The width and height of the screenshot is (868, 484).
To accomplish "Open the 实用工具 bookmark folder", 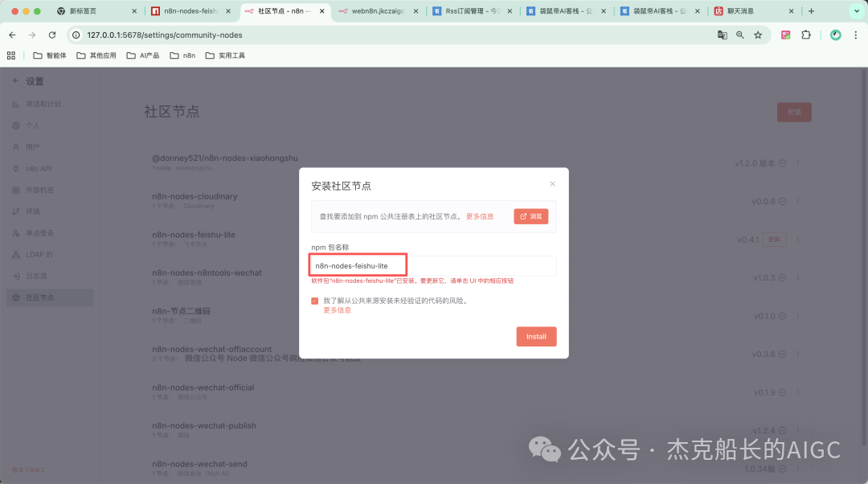I will coord(225,55).
